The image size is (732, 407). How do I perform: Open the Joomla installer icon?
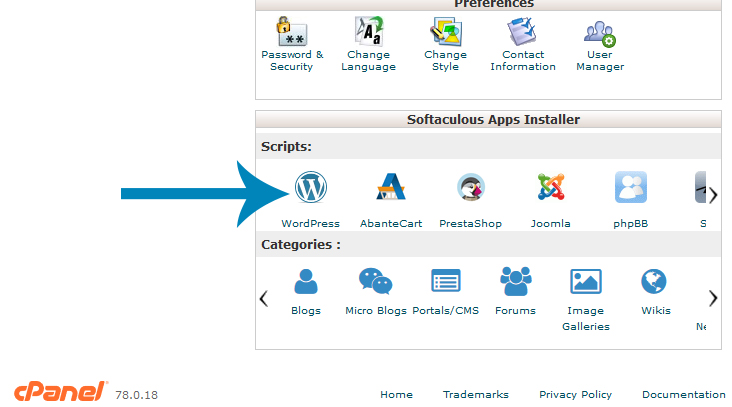coord(550,188)
